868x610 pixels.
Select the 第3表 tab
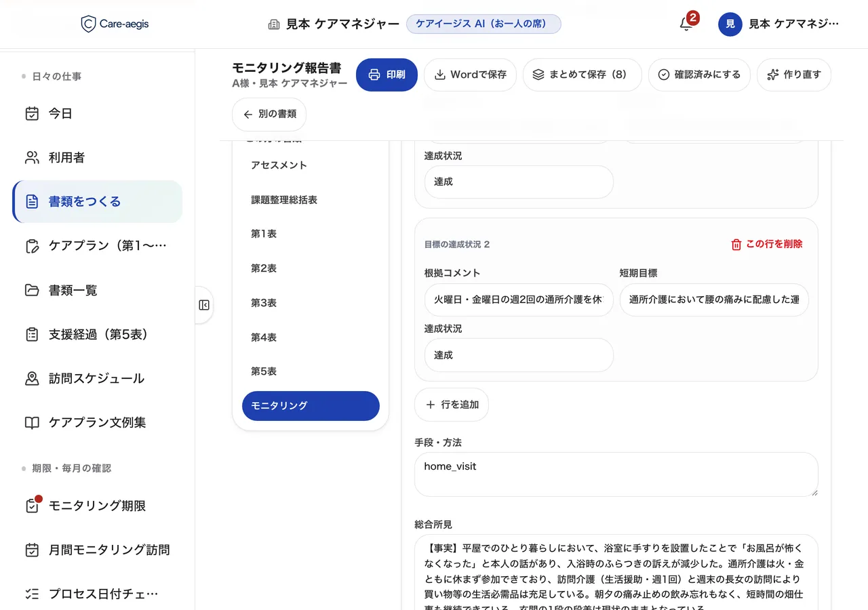coord(311,303)
